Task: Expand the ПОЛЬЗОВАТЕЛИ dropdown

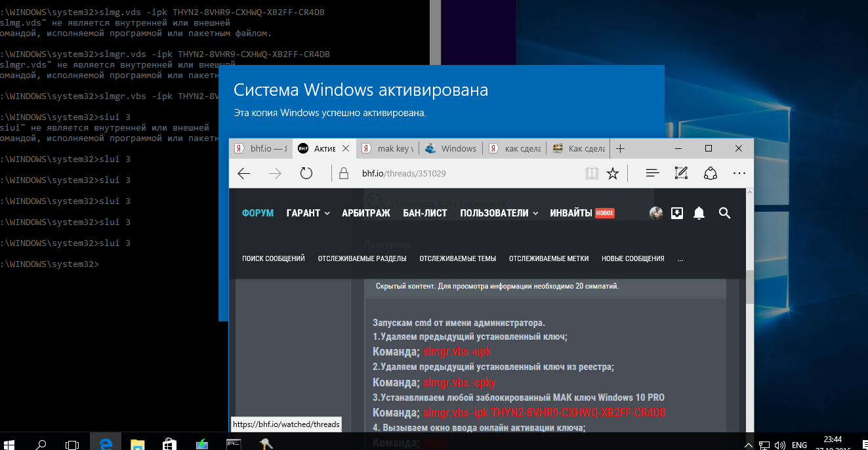Action: pos(499,213)
